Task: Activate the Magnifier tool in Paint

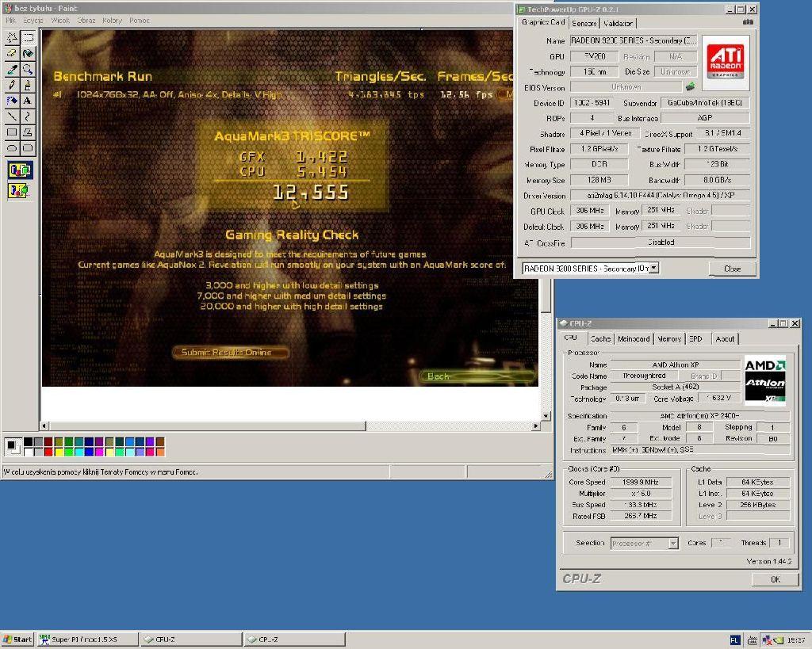Action: 28,69
